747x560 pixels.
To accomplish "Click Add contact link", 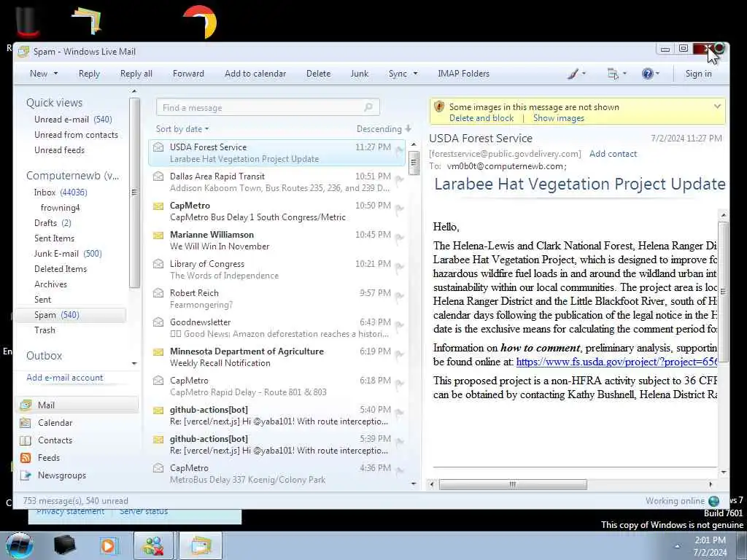I will pos(613,154).
